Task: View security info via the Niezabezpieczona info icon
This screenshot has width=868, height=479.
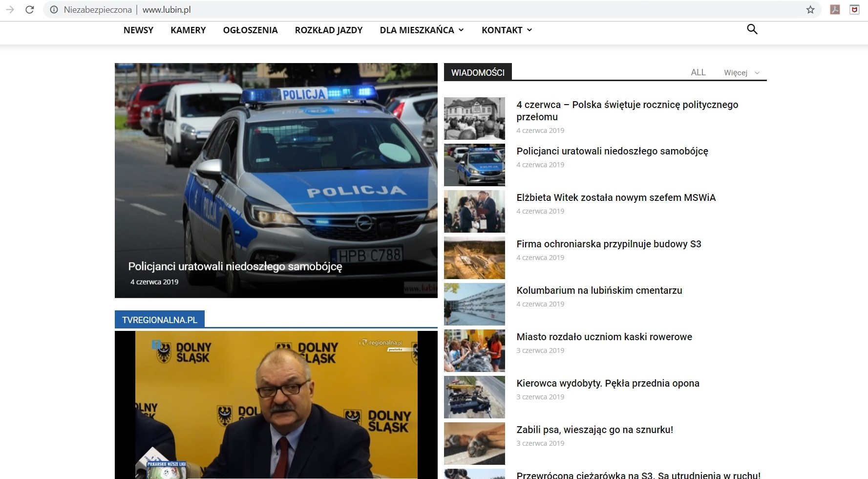Action: pos(54,9)
